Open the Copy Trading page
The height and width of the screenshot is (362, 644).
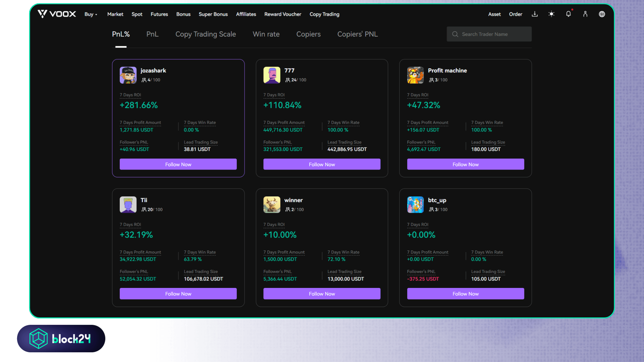click(324, 14)
